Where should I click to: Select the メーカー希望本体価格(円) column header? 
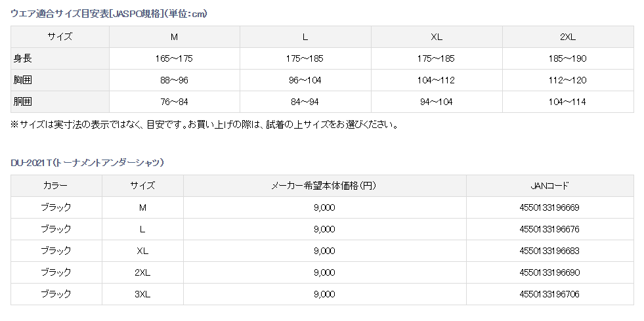324,186
